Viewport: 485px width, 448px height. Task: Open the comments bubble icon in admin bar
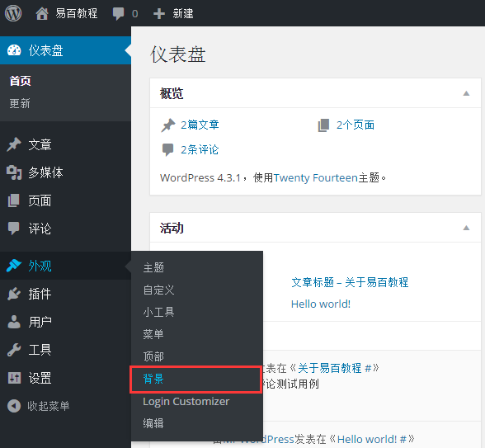(x=118, y=13)
